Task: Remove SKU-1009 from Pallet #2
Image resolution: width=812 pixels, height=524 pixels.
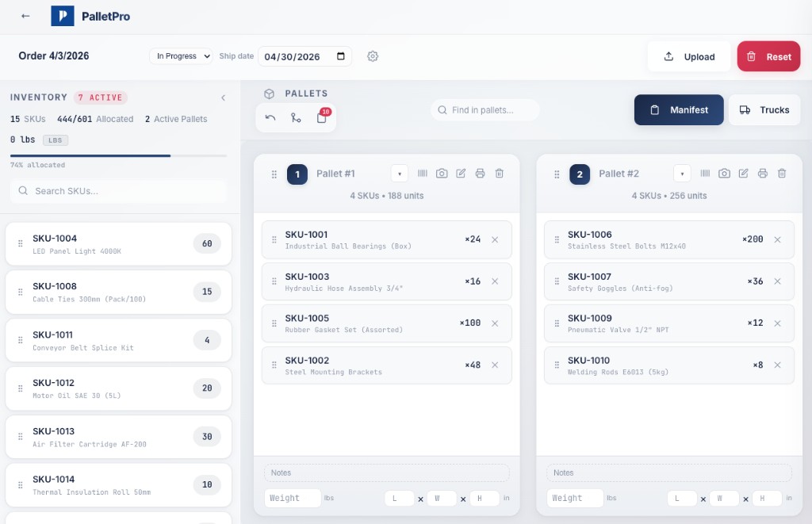Action: pos(778,323)
